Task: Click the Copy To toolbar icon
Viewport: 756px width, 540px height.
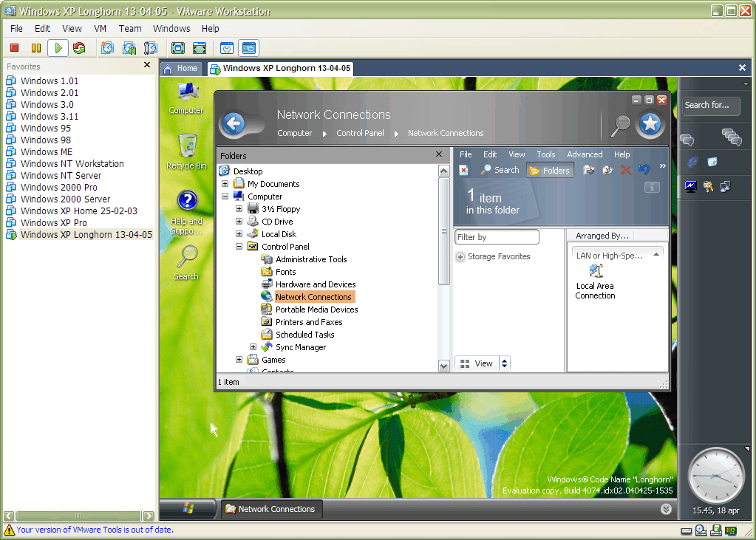Action: pyautogui.click(x=607, y=170)
